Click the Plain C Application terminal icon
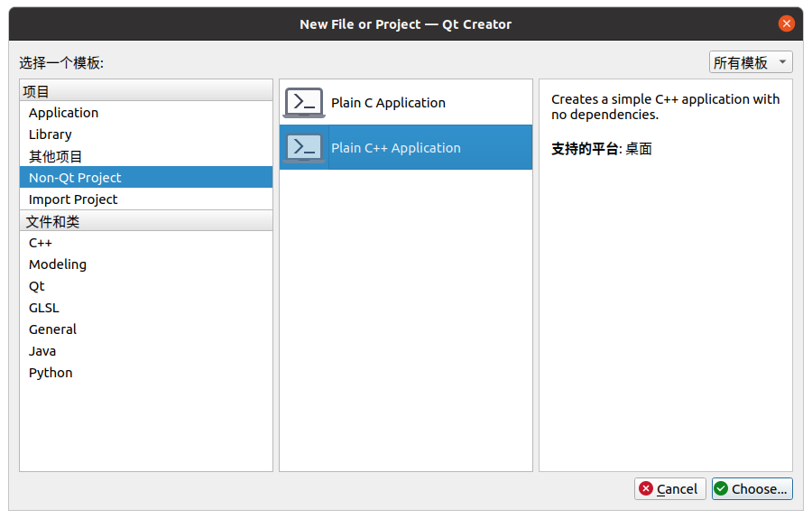 click(x=304, y=103)
